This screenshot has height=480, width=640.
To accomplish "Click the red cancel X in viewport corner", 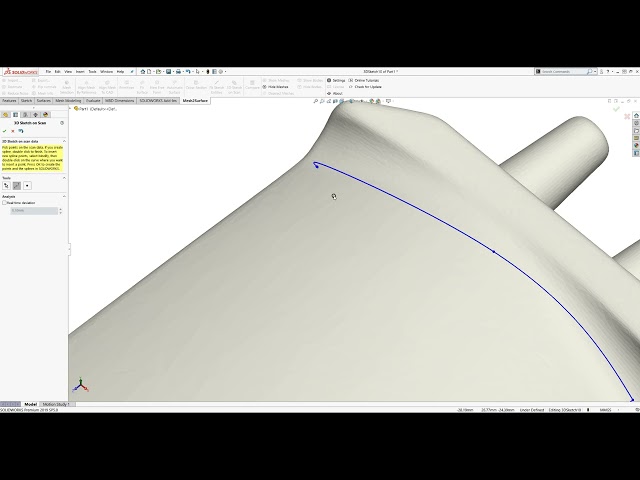I will 627,117.
